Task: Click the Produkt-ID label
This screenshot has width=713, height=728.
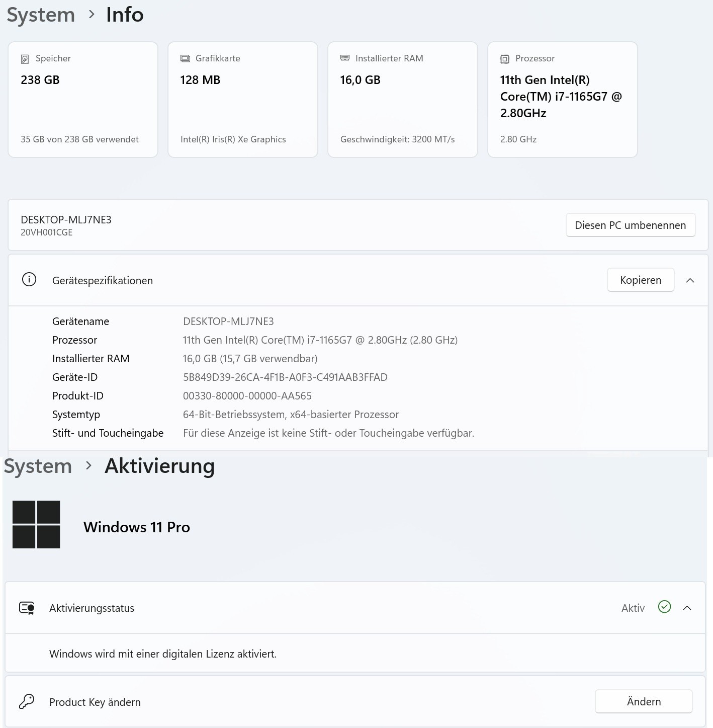Action: pos(78,395)
